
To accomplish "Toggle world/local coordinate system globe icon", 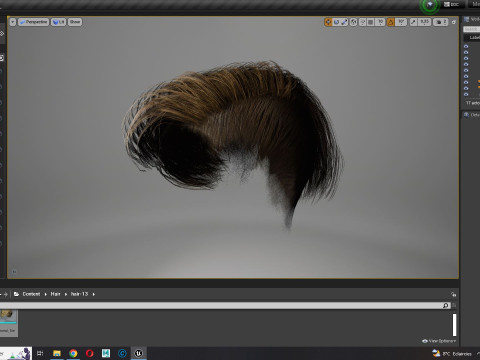I will point(354,22).
